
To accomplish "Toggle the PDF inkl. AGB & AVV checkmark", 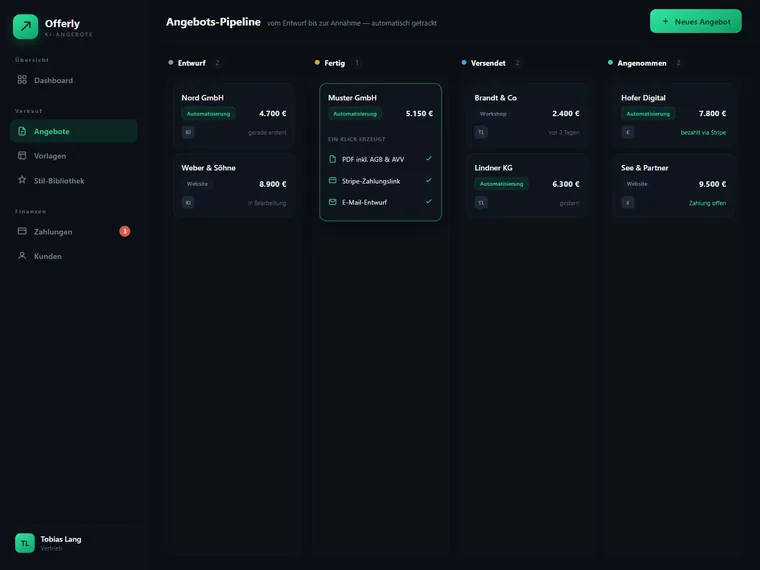I will pyautogui.click(x=428, y=158).
